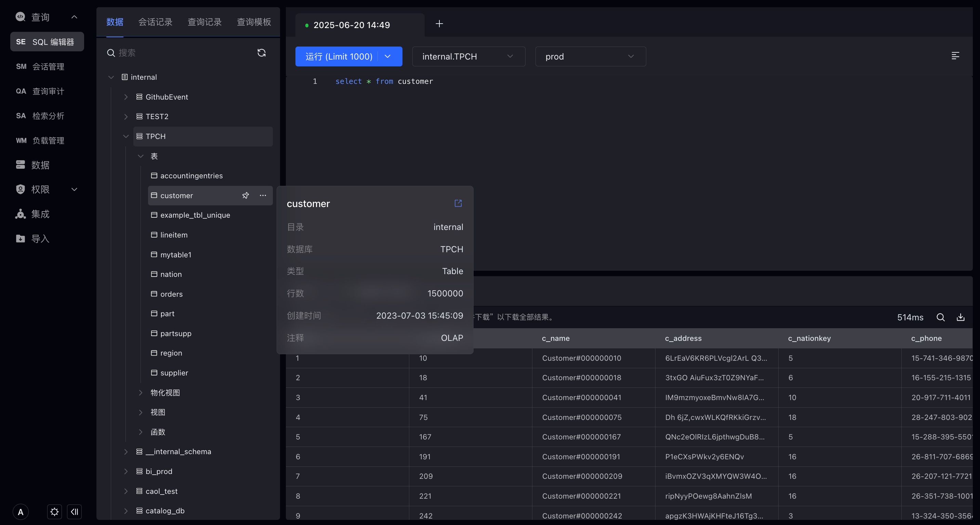Select the supplier table
The image size is (980, 525).
(x=210, y=373)
